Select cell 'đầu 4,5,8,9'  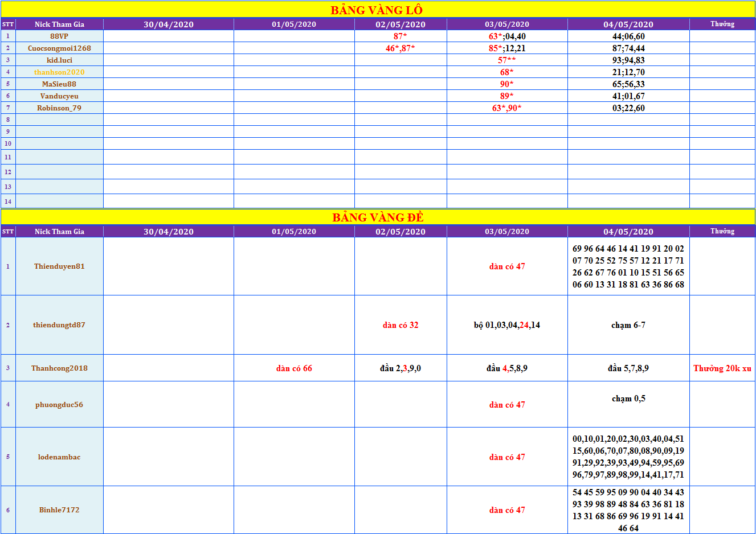pos(507,368)
